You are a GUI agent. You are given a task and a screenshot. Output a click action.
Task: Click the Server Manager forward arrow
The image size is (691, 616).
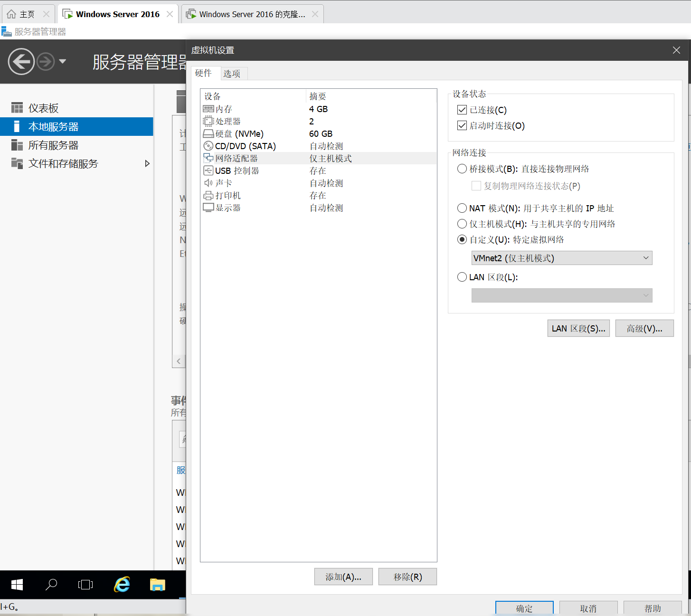click(x=46, y=62)
